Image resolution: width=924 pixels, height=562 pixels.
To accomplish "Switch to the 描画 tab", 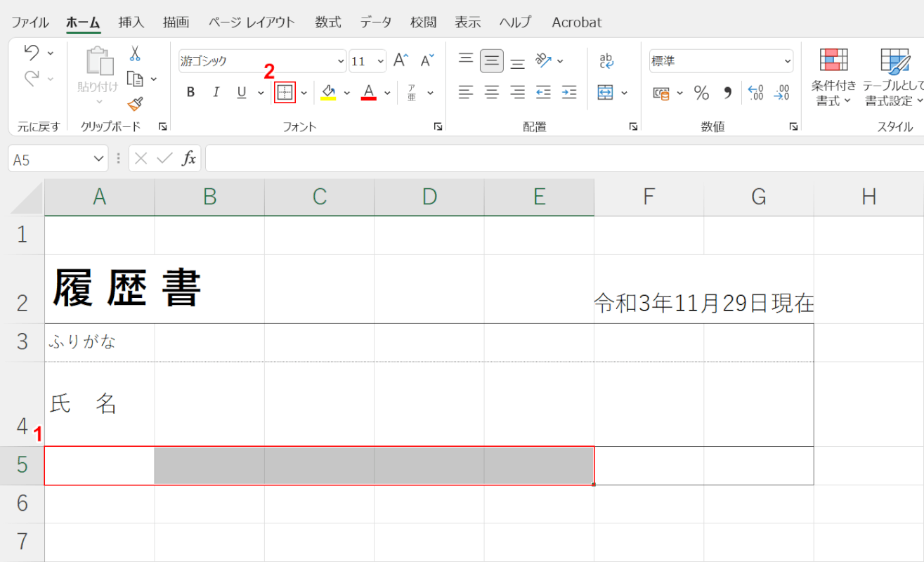I will (176, 22).
